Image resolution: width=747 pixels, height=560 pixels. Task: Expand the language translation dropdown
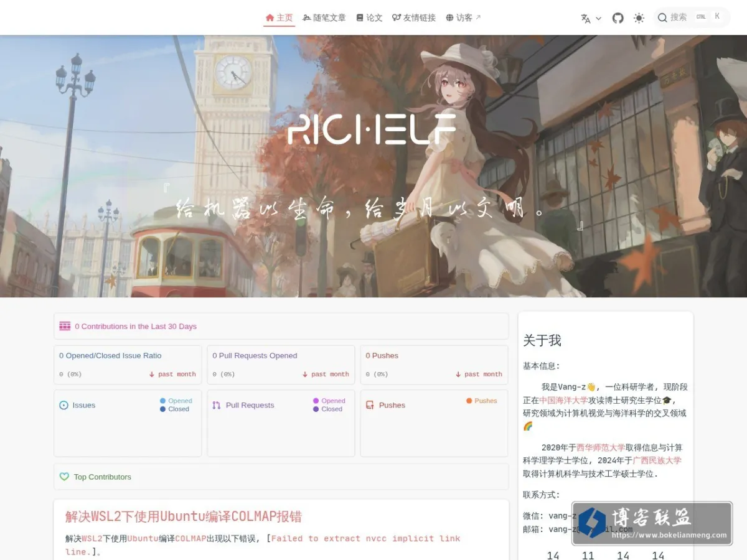click(591, 18)
